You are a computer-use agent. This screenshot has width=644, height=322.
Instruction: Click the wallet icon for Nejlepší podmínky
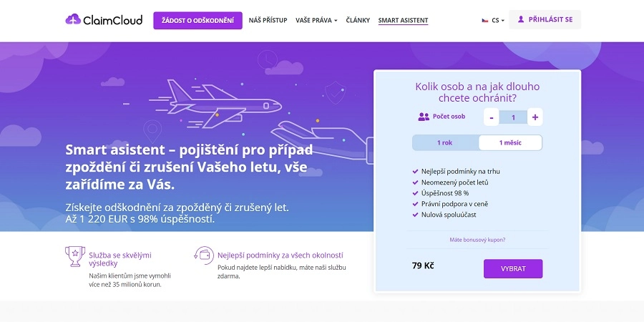203,255
